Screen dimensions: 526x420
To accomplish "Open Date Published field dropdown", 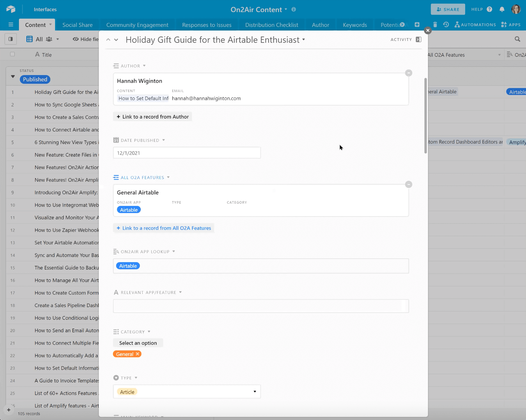I will (x=163, y=140).
